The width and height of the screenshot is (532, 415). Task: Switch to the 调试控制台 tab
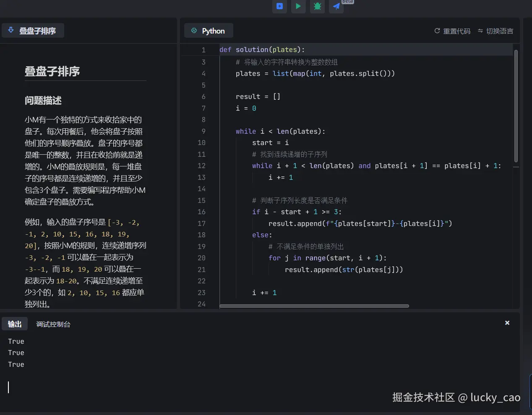53,324
